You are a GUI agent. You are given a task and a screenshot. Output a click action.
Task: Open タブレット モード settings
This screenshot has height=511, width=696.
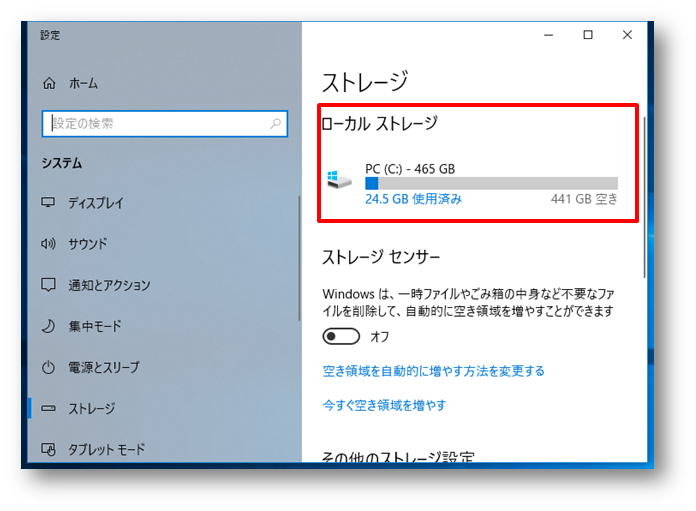click(107, 449)
